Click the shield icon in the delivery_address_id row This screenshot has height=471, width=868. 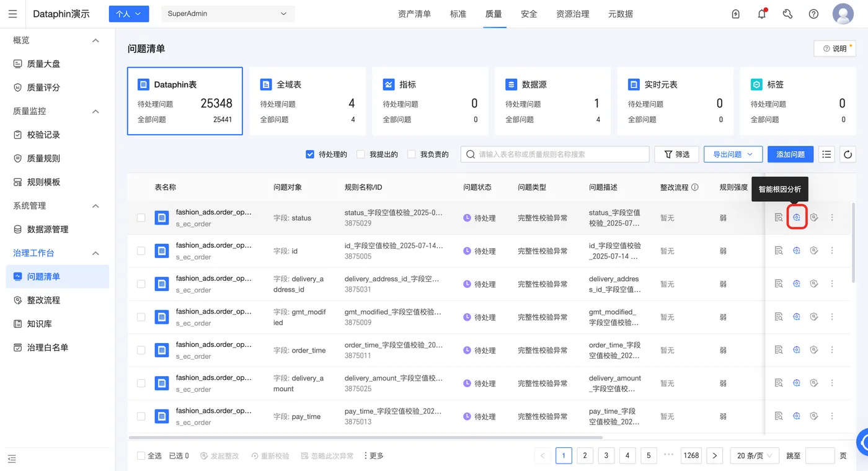coord(814,284)
